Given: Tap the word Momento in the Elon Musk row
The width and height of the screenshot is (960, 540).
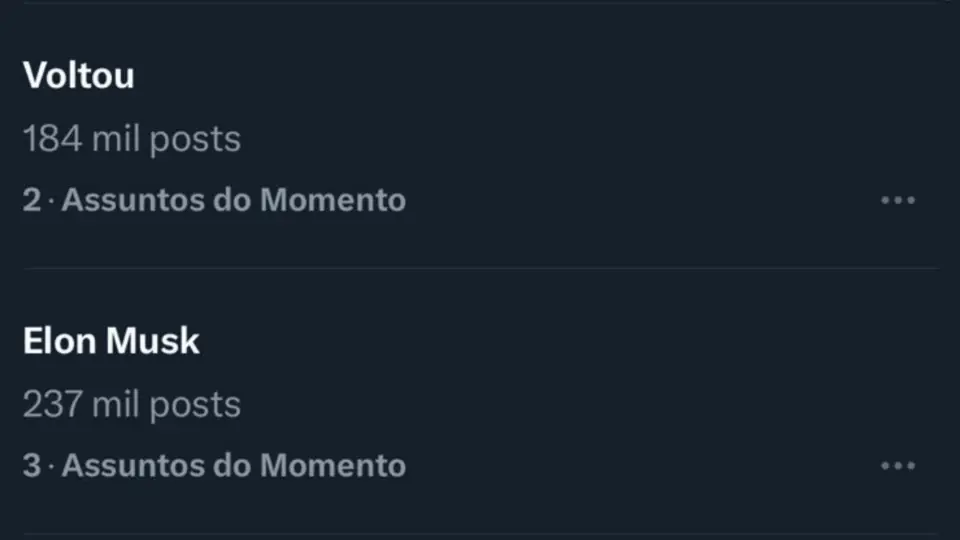Looking at the screenshot, I should pyautogui.click(x=333, y=465).
